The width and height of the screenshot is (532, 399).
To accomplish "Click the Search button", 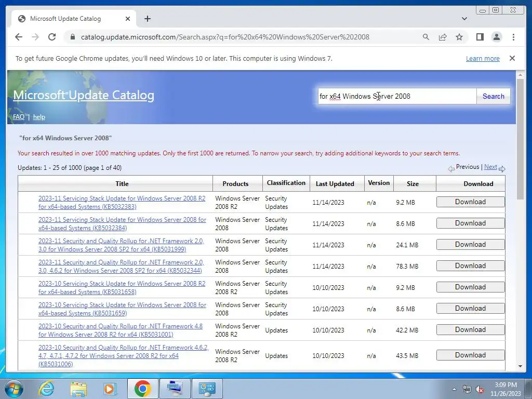I will tap(494, 96).
